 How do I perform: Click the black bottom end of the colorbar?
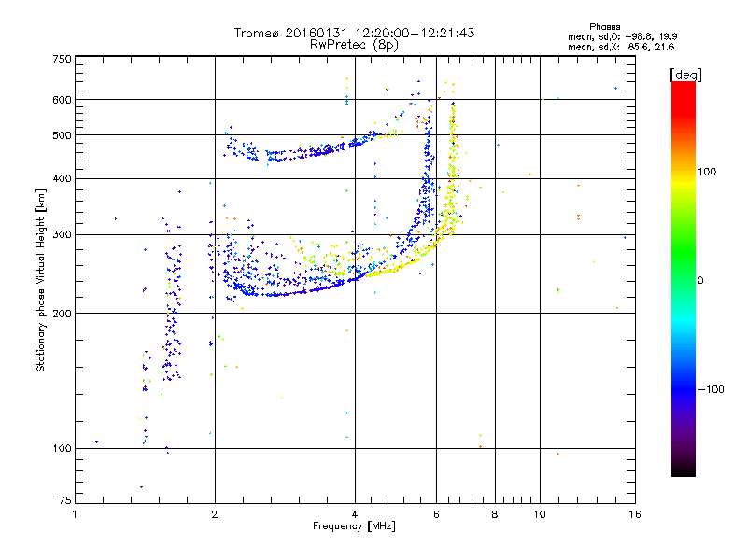[684, 470]
